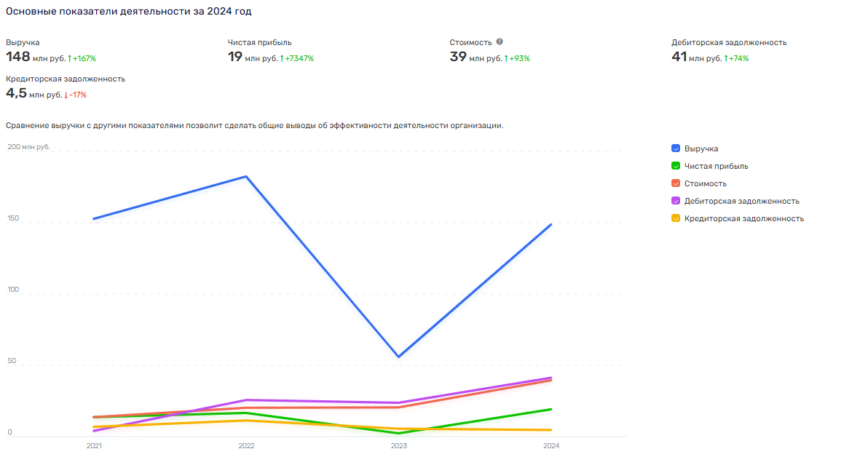Click the green up arrow beside Выручка growth
This screenshot has height=465, width=868.
point(69,58)
